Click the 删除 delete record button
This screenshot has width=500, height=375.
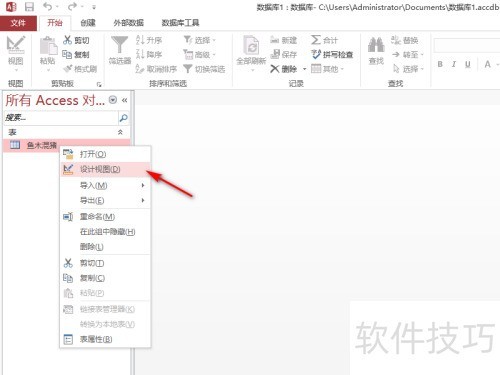click(x=283, y=69)
